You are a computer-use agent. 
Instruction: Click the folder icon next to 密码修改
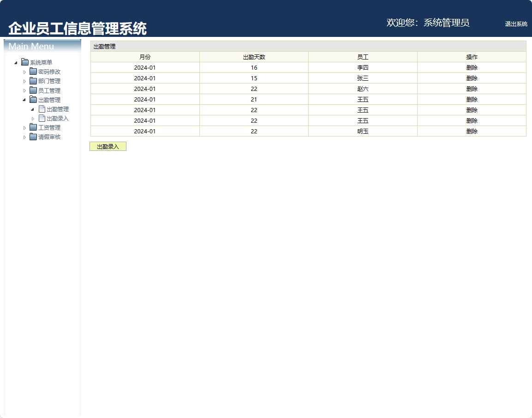point(33,72)
